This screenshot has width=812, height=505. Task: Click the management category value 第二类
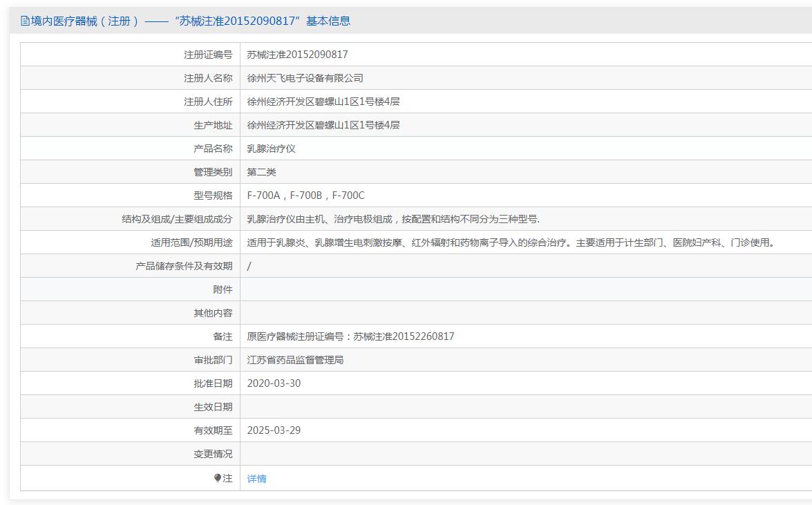click(x=261, y=172)
